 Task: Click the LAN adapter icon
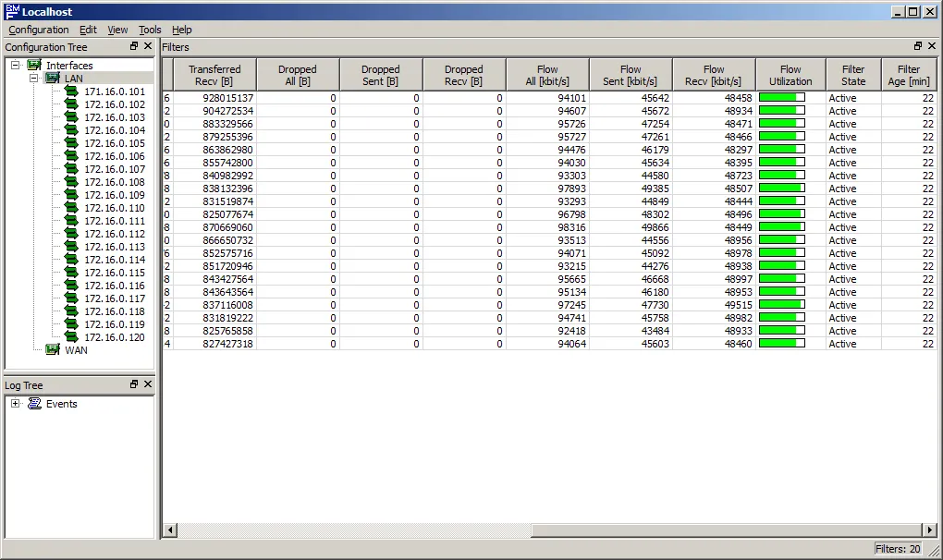[x=53, y=78]
